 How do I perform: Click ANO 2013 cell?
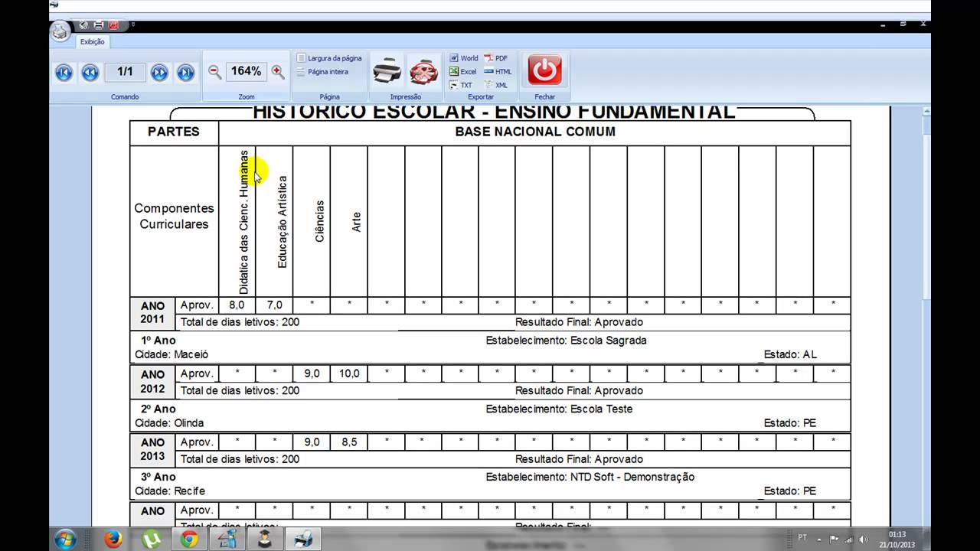[x=152, y=449]
